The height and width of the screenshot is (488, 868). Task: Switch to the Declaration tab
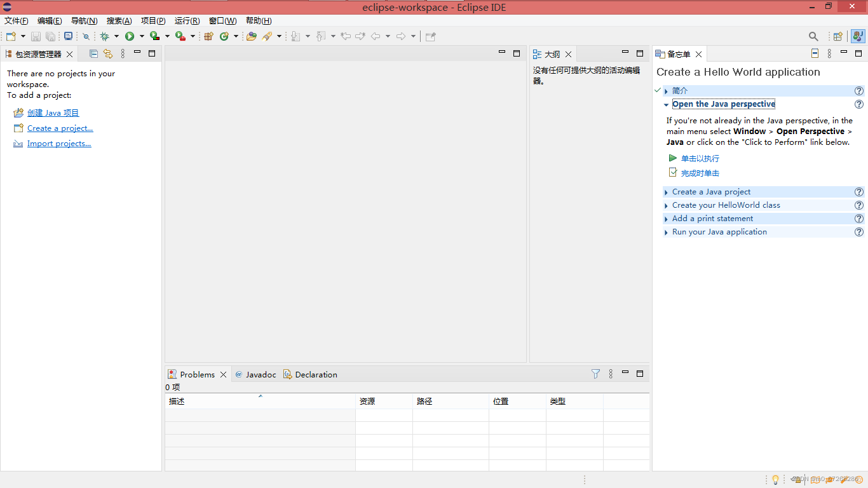(x=310, y=374)
